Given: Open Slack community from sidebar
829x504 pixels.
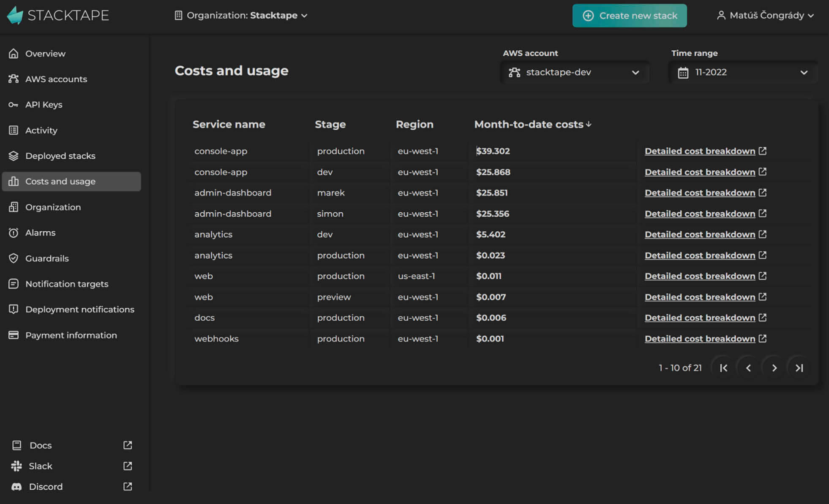Looking at the screenshot, I should point(41,466).
